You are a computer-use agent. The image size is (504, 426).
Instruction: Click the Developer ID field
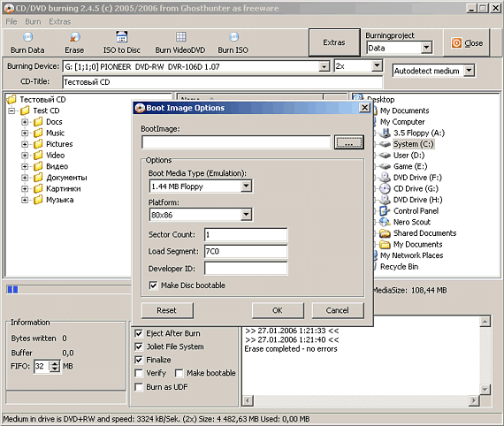(x=246, y=269)
